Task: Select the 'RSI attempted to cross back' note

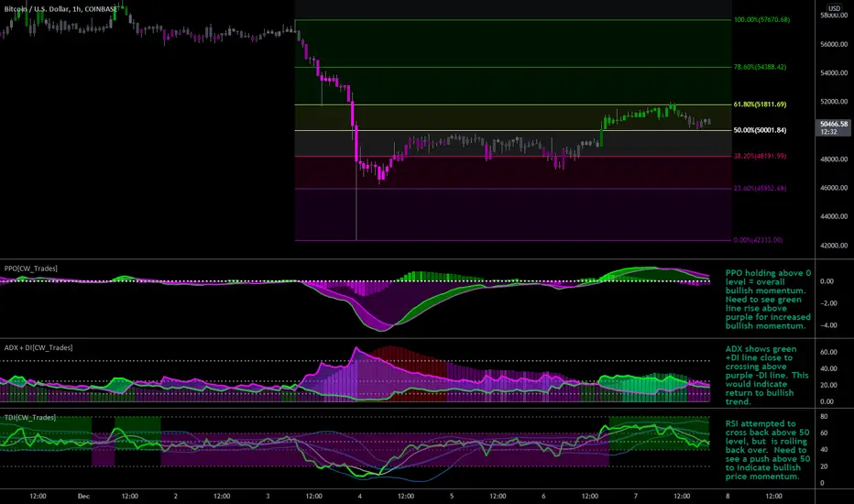Action: coord(767,450)
